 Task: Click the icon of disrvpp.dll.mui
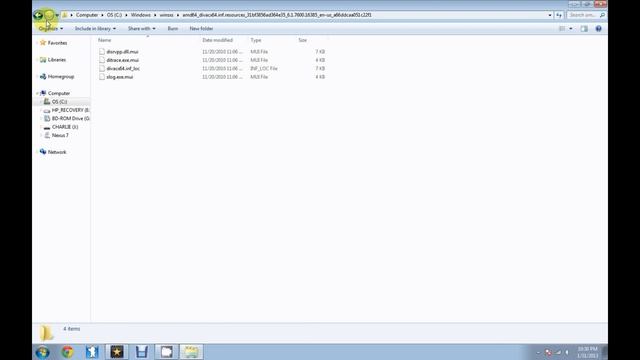tap(102, 52)
